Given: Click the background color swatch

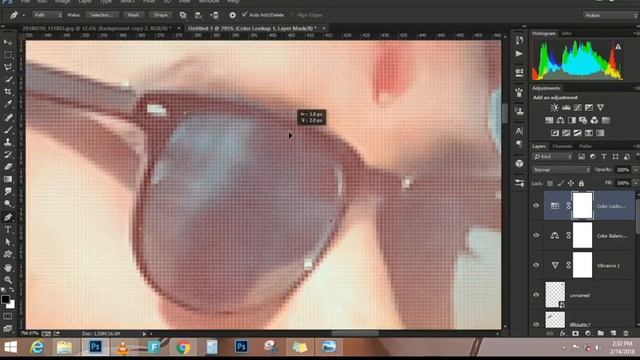Looking at the screenshot, I should 12,305.
